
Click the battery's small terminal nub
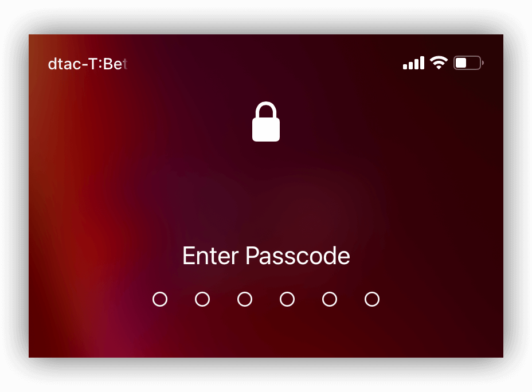click(x=483, y=62)
